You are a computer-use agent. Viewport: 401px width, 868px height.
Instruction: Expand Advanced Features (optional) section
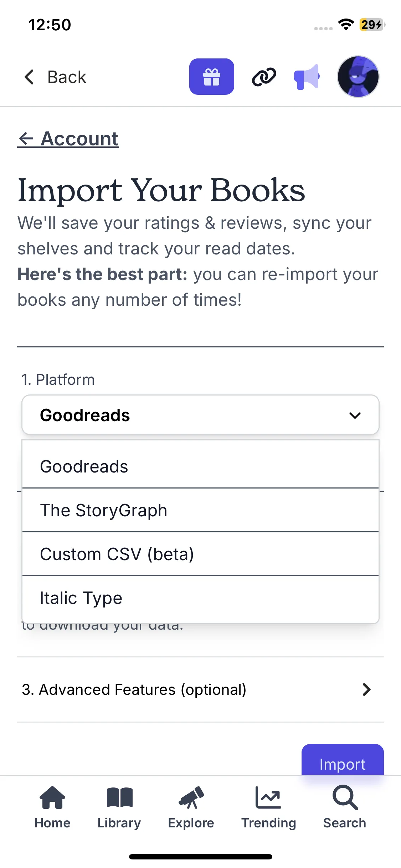tap(134, 689)
